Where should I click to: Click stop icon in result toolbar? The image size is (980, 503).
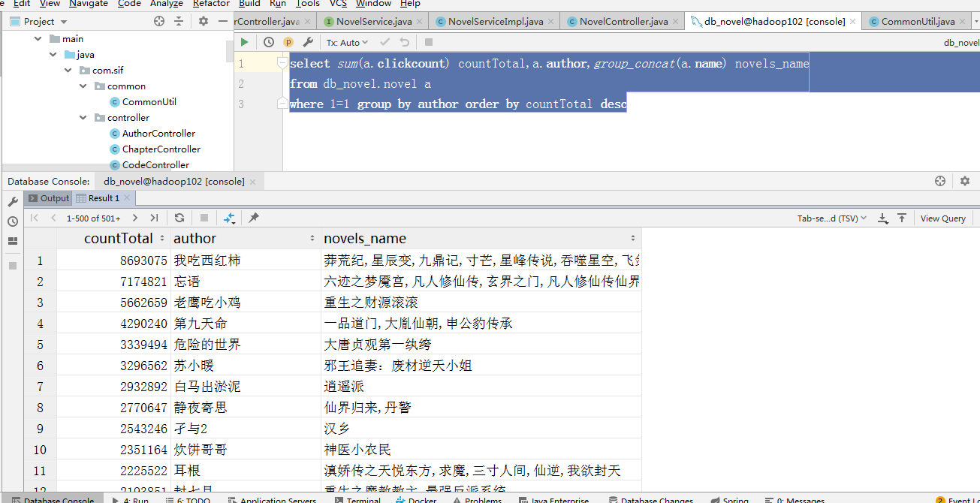point(204,218)
